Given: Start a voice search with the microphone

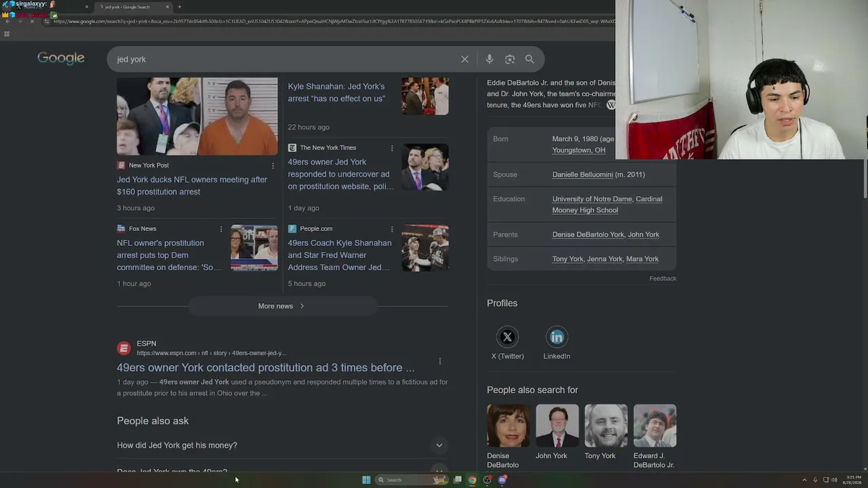Looking at the screenshot, I should (489, 59).
